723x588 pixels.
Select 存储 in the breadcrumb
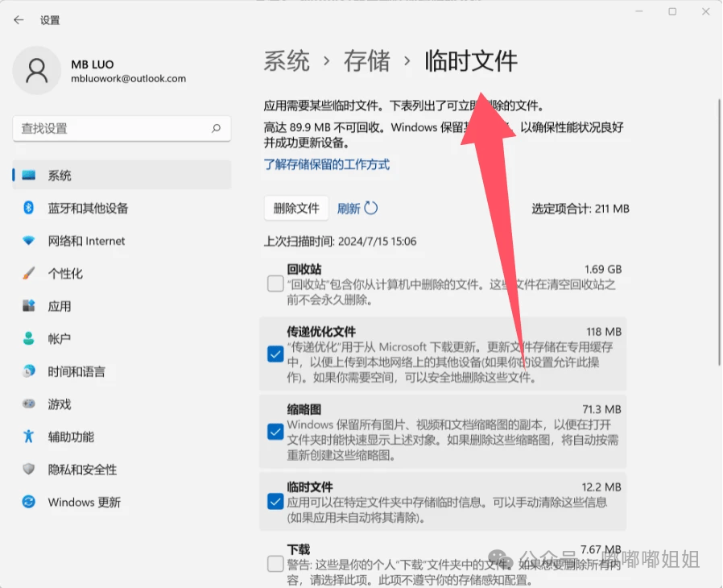[366, 61]
